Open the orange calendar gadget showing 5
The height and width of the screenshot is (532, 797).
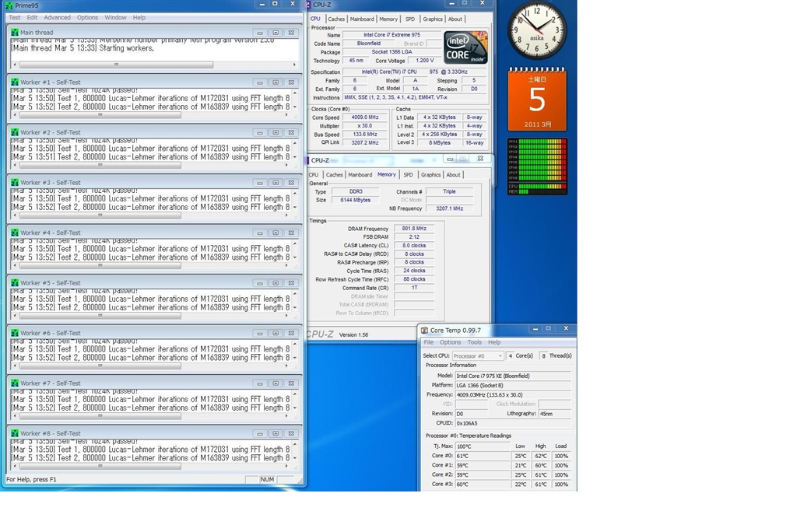[537, 99]
